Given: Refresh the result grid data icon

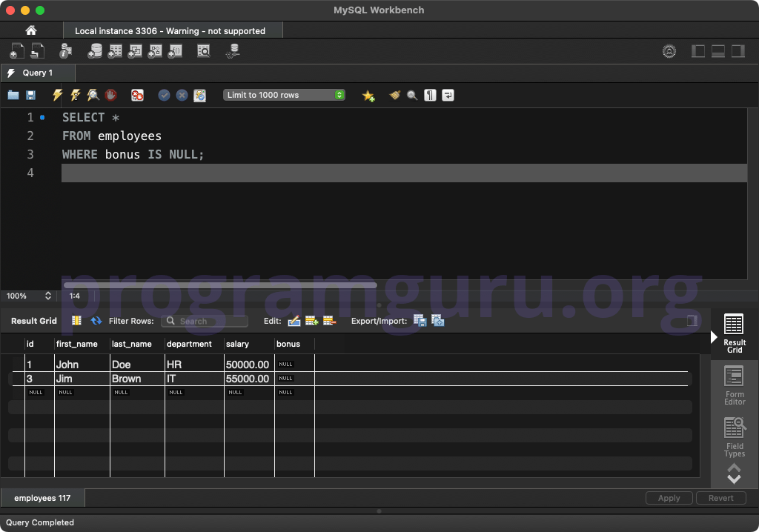Looking at the screenshot, I should coord(96,320).
